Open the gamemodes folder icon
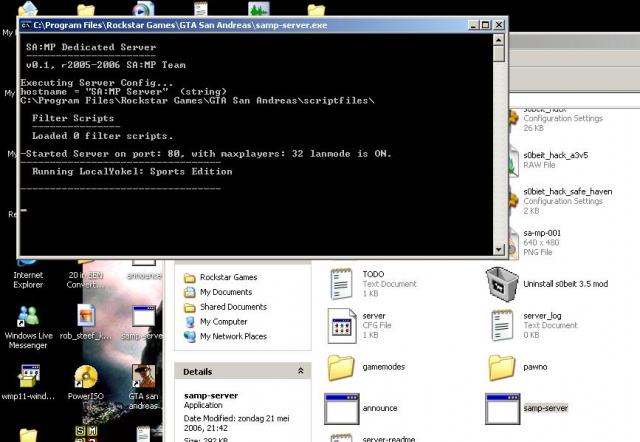This screenshot has height=442, width=640. 340,367
